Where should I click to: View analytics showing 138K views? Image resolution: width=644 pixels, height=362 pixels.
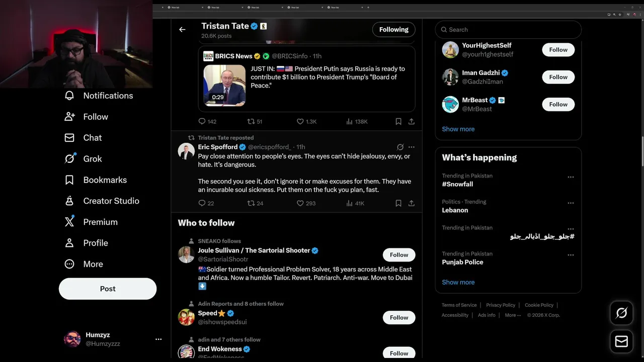pyautogui.click(x=357, y=122)
